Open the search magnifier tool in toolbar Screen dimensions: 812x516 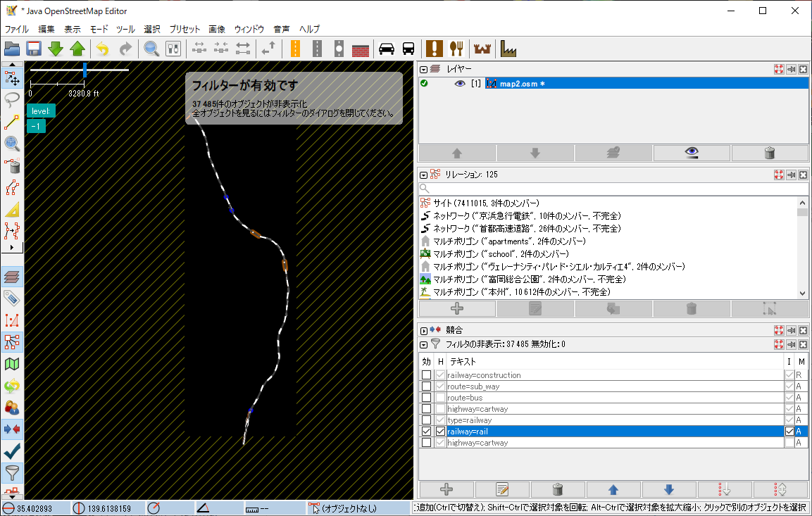pyautogui.click(x=151, y=49)
